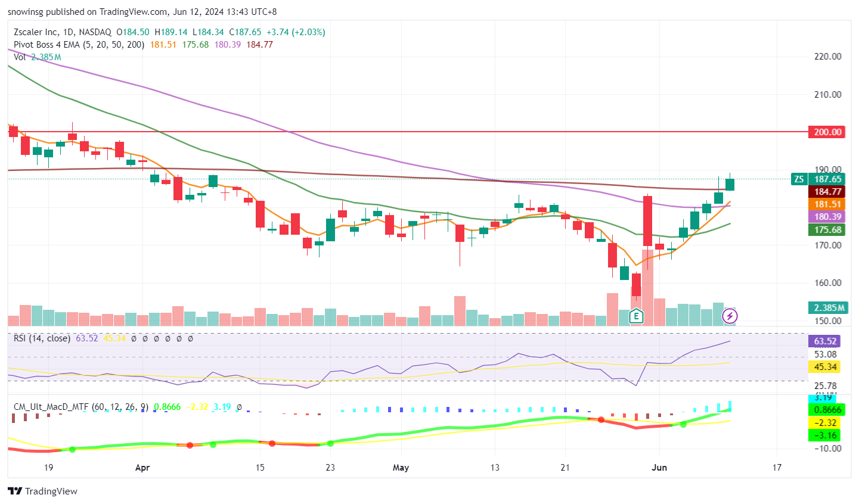The image size is (859, 504).
Task: Select the 'RSI (14, close)' legend
Action: [x=42, y=338]
